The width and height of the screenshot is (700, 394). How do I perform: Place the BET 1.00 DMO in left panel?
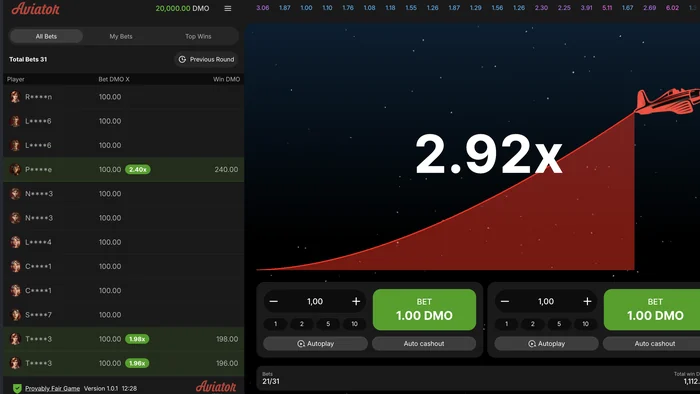[x=424, y=310]
